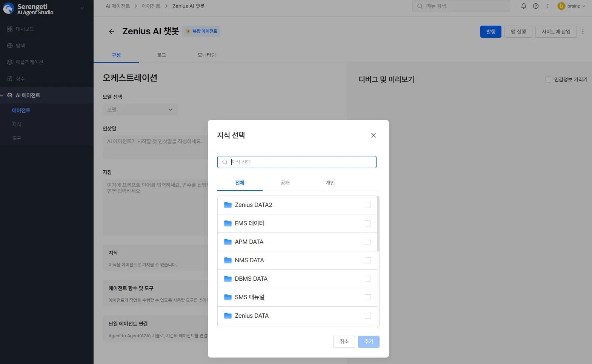
Task: Switch to the 개인 tab
Action: click(x=331, y=183)
